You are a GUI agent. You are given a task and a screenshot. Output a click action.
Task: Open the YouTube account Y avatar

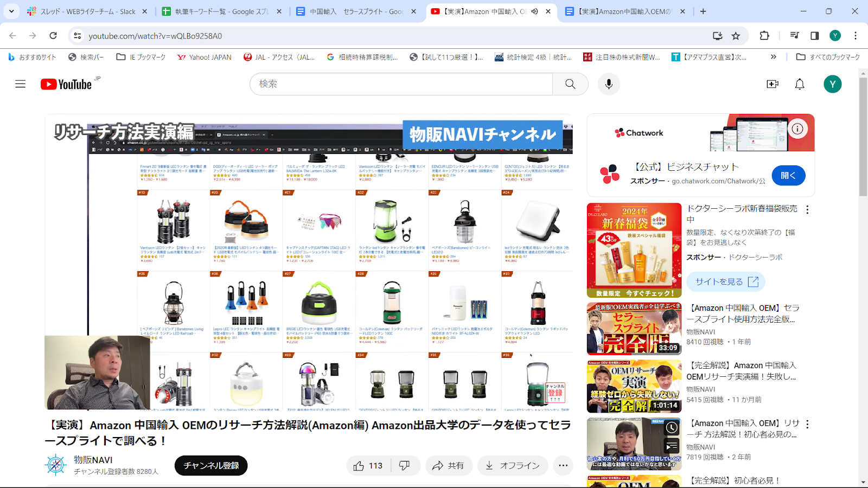point(832,84)
